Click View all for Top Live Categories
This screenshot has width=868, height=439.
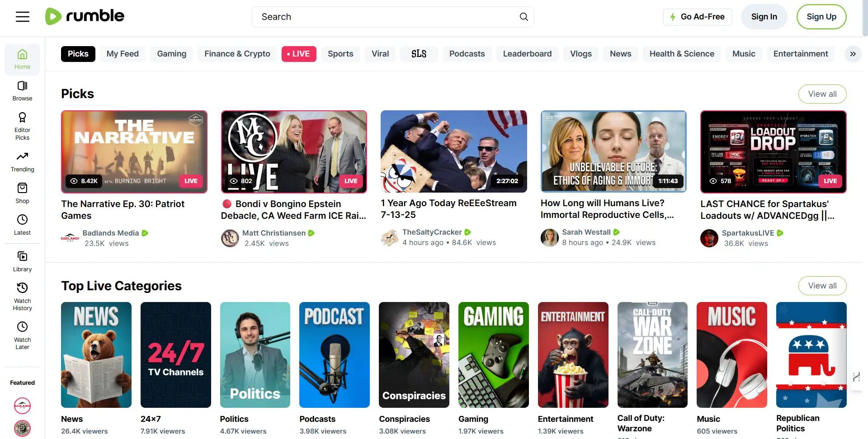(822, 286)
